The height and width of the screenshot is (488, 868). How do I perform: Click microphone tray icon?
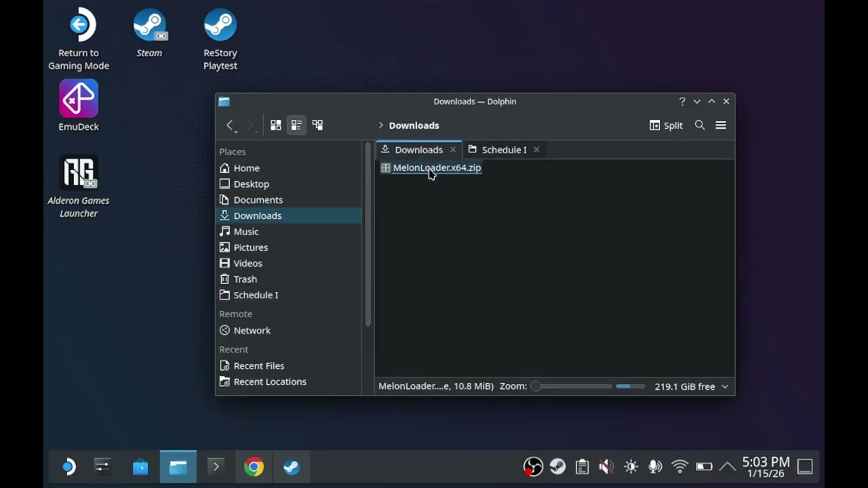click(655, 466)
